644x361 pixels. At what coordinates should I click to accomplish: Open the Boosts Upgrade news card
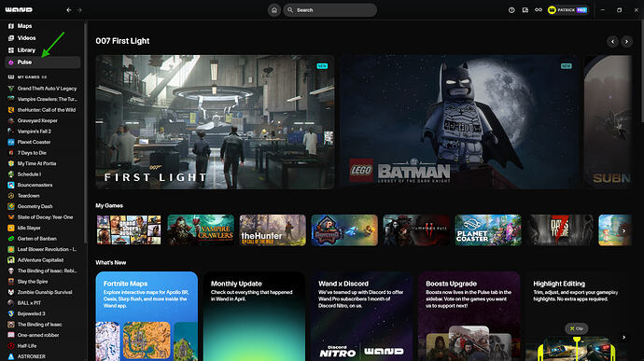coord(469,316)
